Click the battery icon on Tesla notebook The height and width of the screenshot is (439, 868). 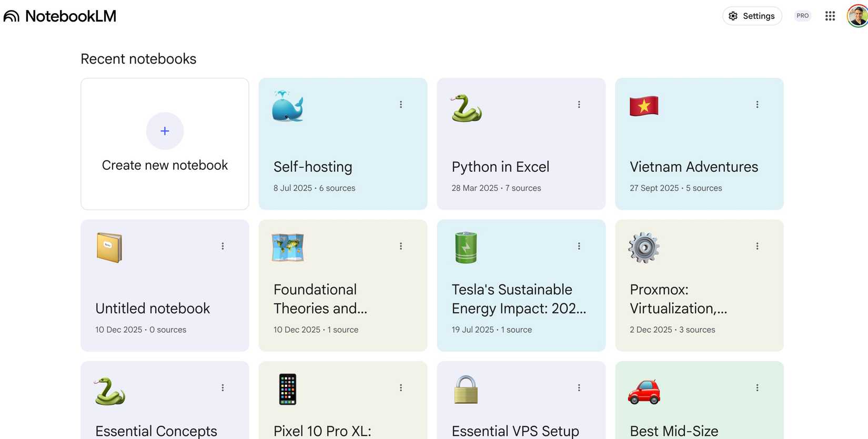tap(466, 247)
